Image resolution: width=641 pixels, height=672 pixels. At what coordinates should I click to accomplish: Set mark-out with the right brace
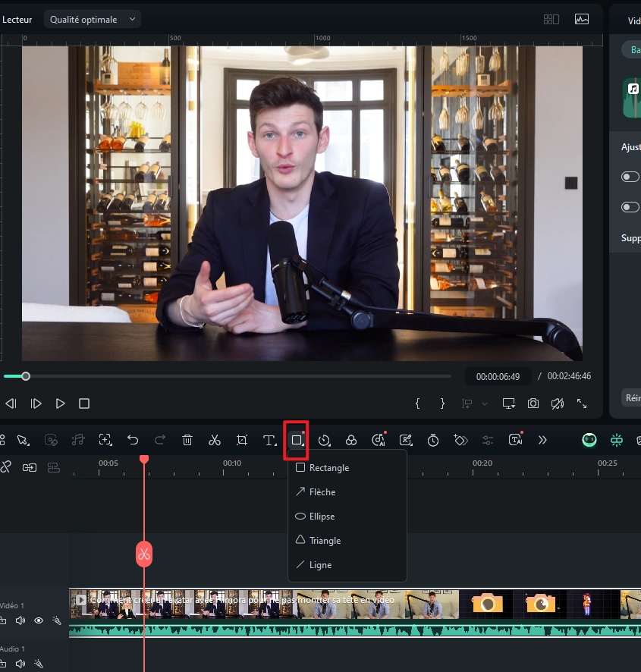[442, 404]
